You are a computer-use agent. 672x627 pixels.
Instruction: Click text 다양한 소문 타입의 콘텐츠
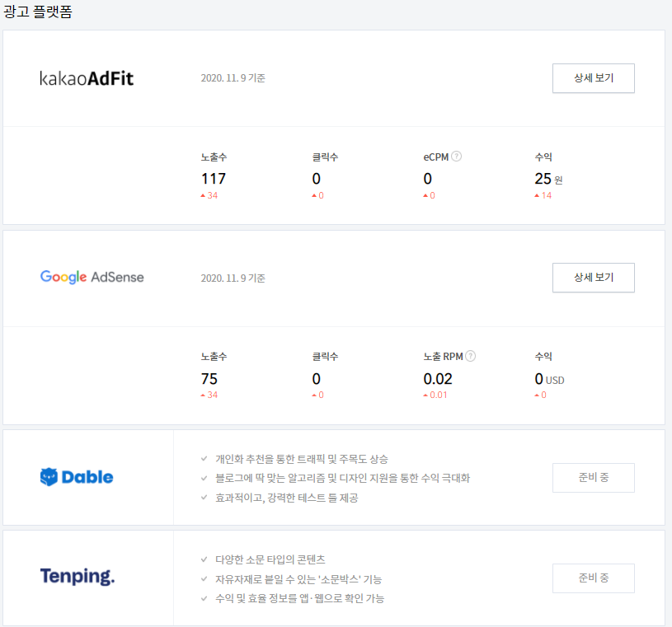pos(270,559)
